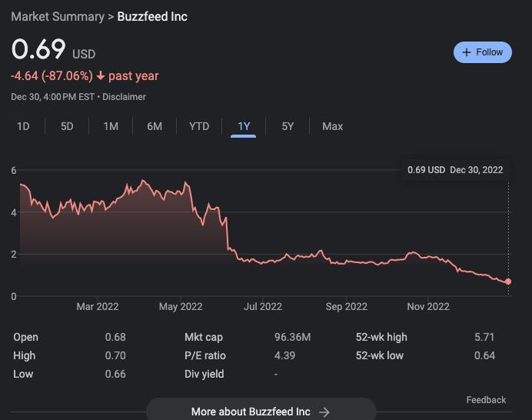Click the Mkt cap label
Image resolution: width=532 pixels, height=420 pixels.
point(204,337)
